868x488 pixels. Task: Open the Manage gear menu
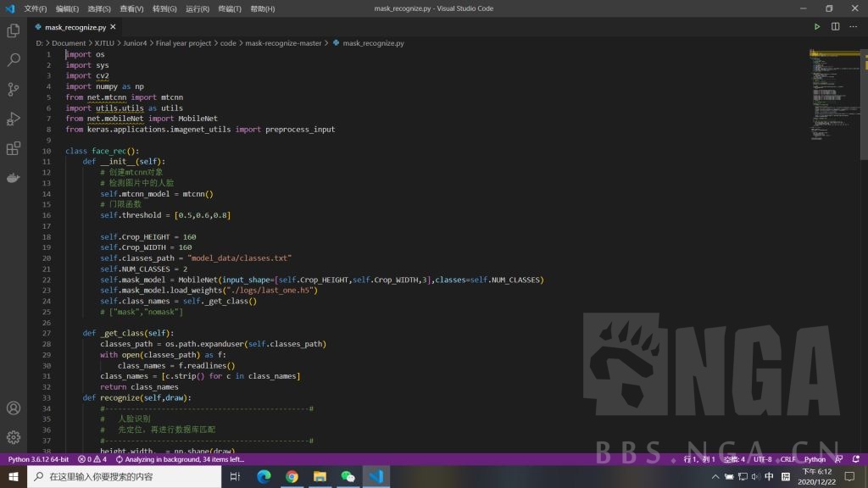[x=14, y=437]
